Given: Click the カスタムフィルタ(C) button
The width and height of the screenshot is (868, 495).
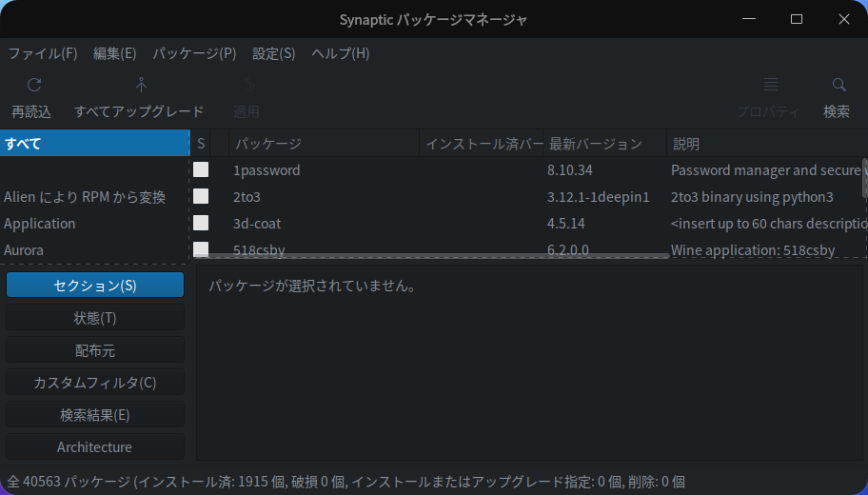Looking at the screenshot, I should click(x=95, y=383).
